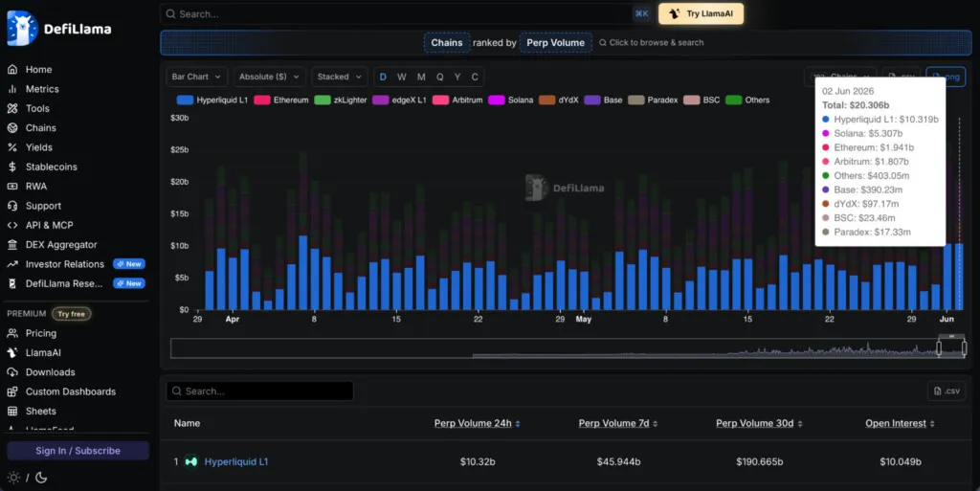This screenshot has height=491, width=980.
Task: Switch to light mode sun icon
Action: point(13,478)
